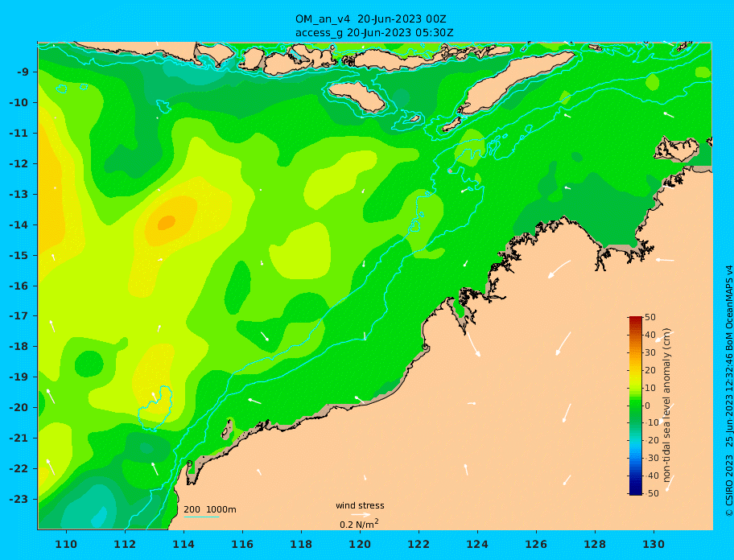This screenshot has width=734, height=560.
Task: Click the orange high-anomaly peak near 113.5E, 14S
Action: pos(166,223)
